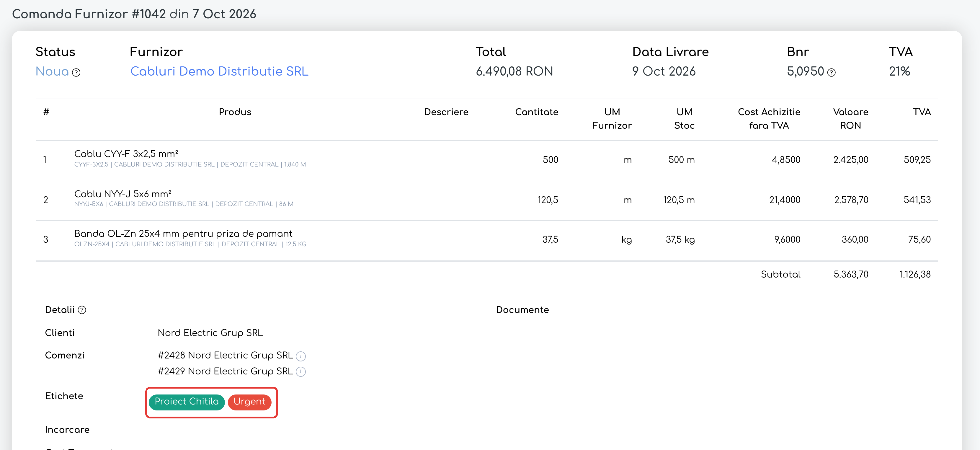This screenshot has width=980, height=450.
Task: Click order #2428 Nord Electric Grup SRL
Action: 225,355
